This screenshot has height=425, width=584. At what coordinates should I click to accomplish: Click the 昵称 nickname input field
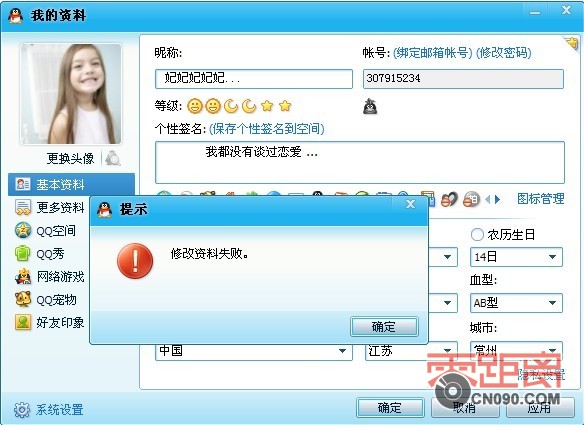tap(254, 79)
